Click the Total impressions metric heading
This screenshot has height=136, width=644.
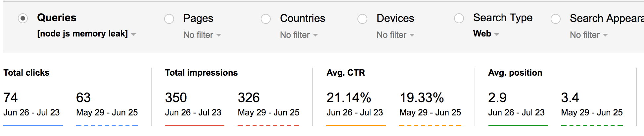coord(201,73)
